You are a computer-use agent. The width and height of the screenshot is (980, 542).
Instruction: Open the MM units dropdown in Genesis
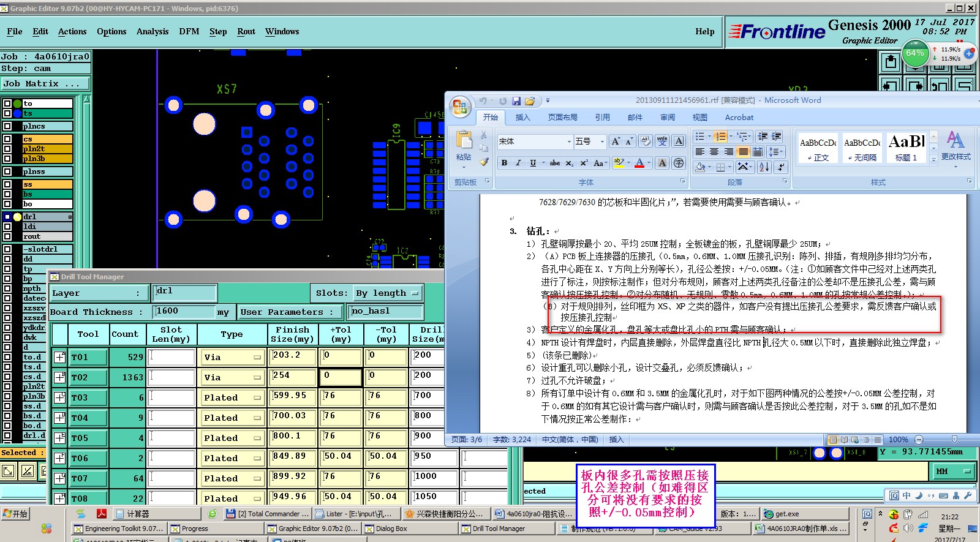click(954, 471)
